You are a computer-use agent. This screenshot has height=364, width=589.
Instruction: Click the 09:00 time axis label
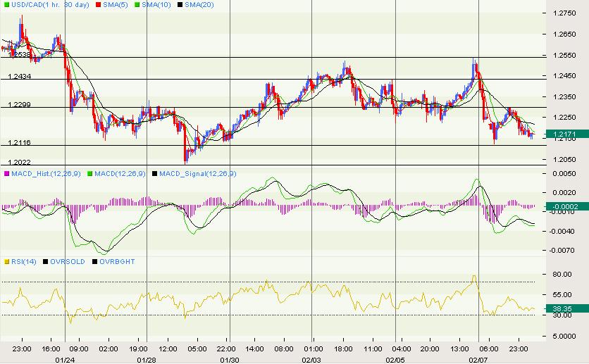(x=79, y=349)
